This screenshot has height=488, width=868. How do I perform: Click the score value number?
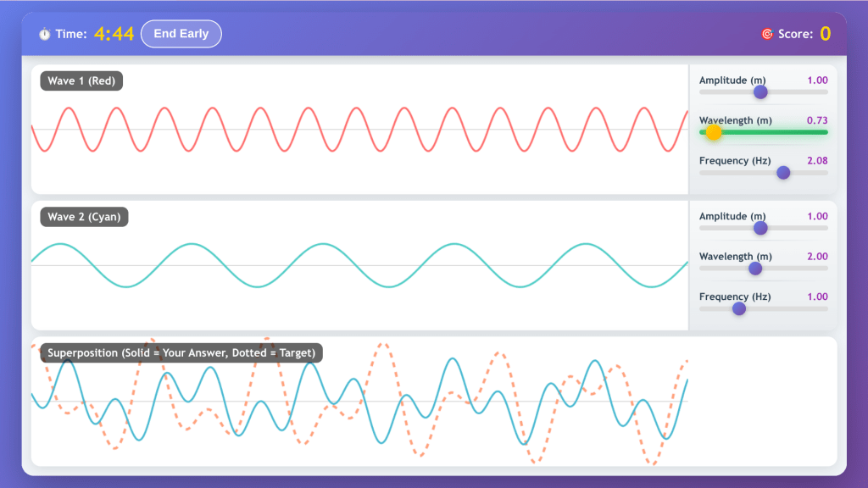[825, 34]
